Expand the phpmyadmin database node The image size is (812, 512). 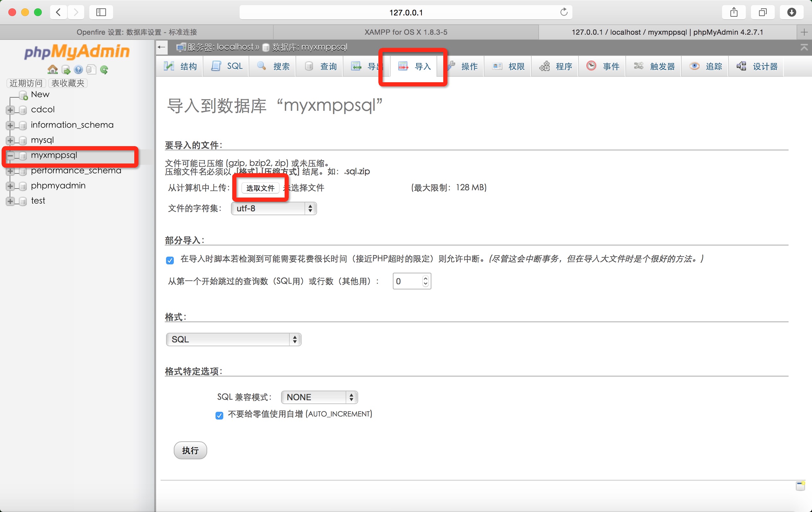(10, 186)
